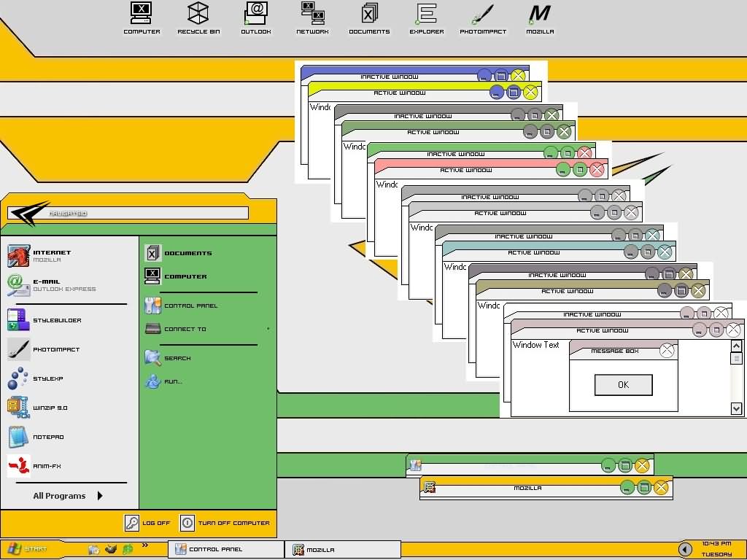747x560 pixels.
Task: Open E-mail Outlook Express in the Start menu
Action: click(x=52, y=285)
